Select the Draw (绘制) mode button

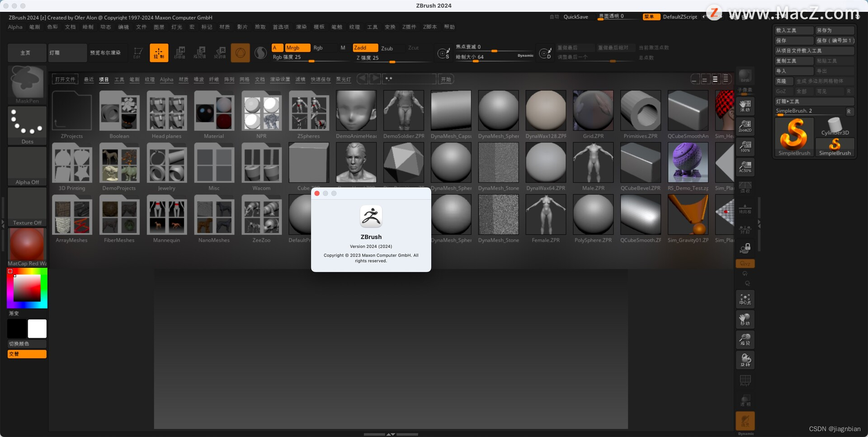pos(159,52)
